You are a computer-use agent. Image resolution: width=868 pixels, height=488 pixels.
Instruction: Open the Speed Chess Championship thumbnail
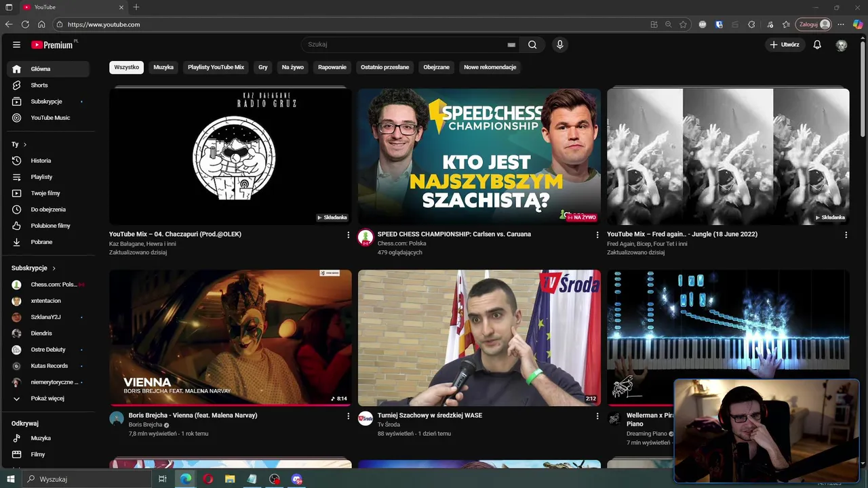point(479,157)
